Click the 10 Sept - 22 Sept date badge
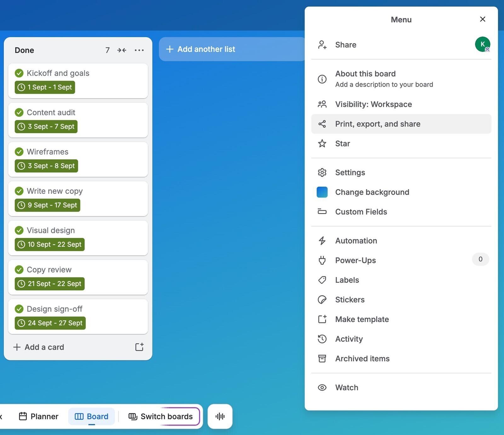The height and width of the screenshot is (435, 504). click(49, 244)
